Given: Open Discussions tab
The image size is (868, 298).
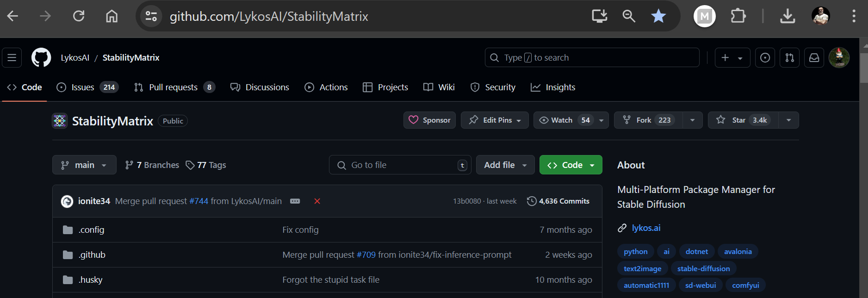Looking at the screenshot, I should tap(260, 87).
